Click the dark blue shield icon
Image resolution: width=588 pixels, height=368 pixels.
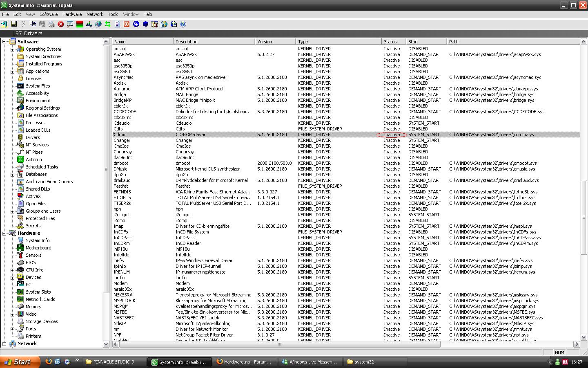point(145,24)
